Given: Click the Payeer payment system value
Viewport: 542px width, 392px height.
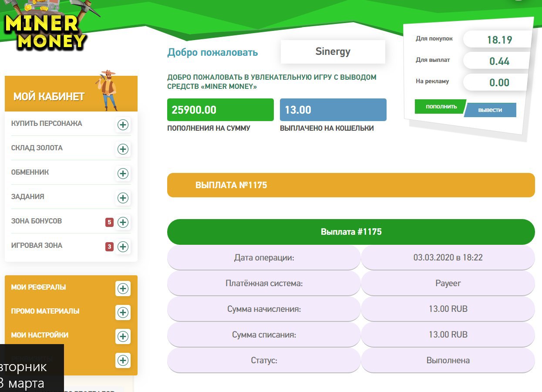Looking at the screenshot, I should (448, 283).
